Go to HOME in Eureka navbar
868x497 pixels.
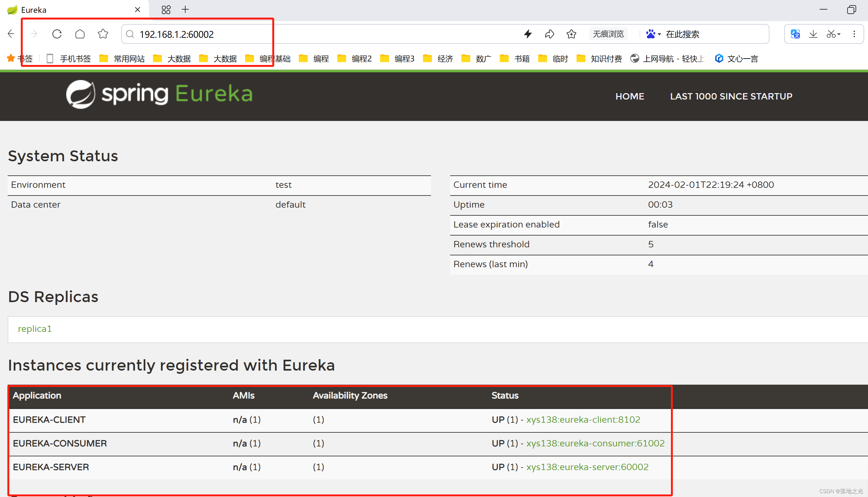pyautogui.click(x=630, y=96)
